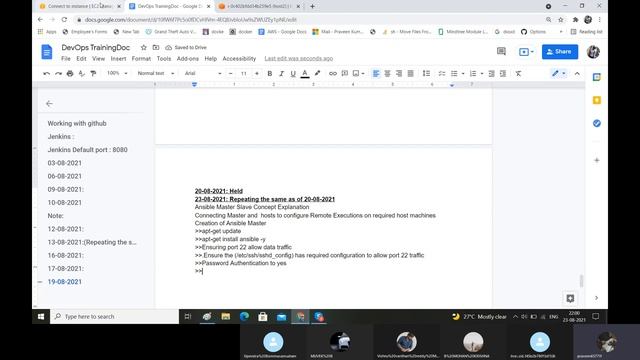Move document using folder icon
The height and width of the screenshot is (360, 640).
(x=156, y=48)
